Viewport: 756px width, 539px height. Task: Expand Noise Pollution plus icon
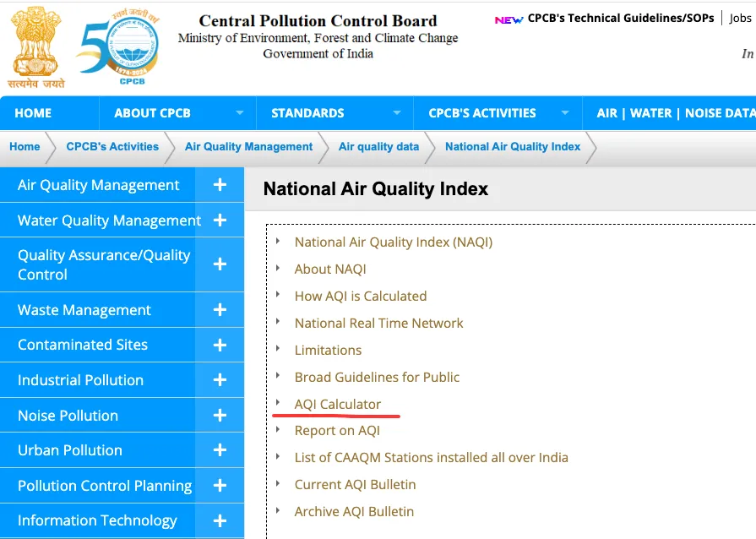pyautogui.click(x=220, y=415)
